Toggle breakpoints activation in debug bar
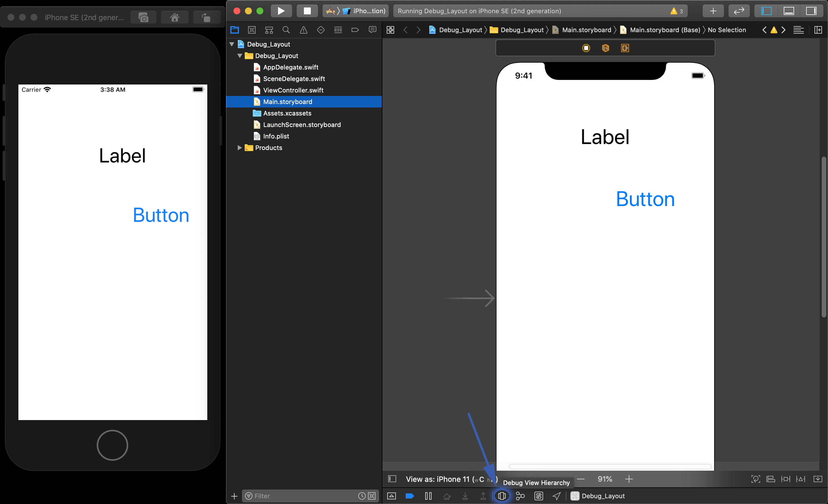This screenshot has width=828, height=504. [410, 496]
